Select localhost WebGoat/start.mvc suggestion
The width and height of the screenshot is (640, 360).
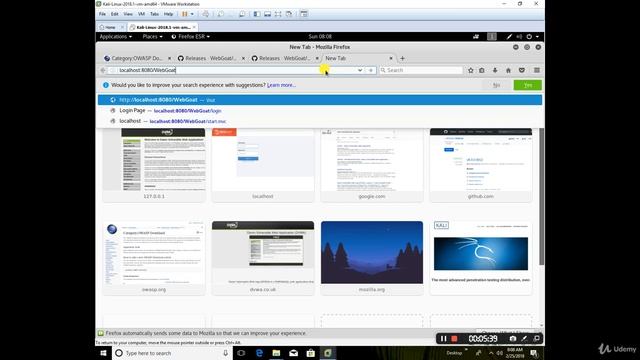pyautogui.click(x=320, y=121)
